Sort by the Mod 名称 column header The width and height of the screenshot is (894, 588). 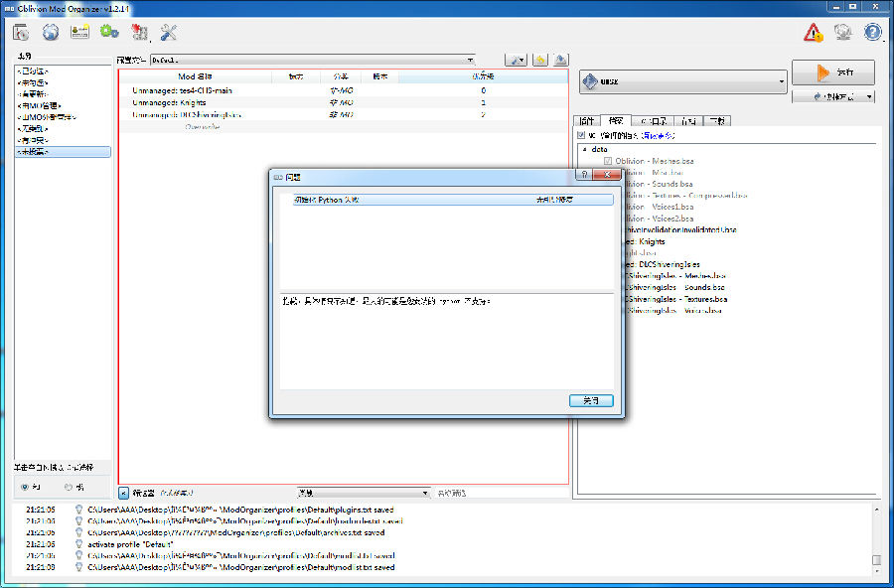[195, 76]
